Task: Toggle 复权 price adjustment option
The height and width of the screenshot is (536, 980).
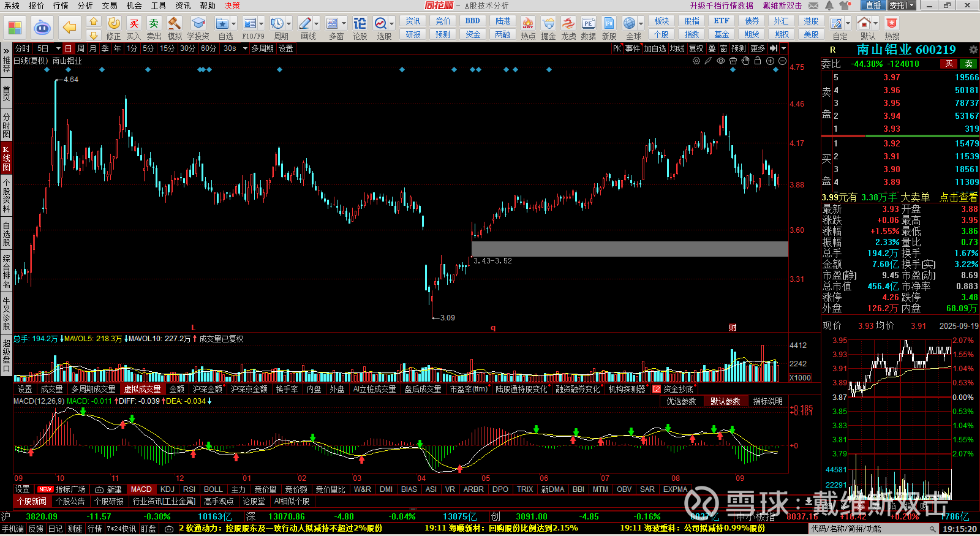Action: coord(696,48)
